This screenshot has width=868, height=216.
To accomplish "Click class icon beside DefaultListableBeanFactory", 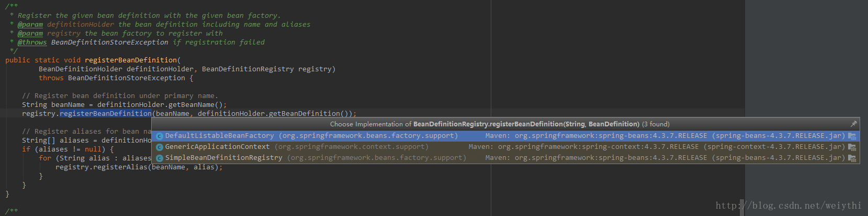I will (x=160, y=136).
